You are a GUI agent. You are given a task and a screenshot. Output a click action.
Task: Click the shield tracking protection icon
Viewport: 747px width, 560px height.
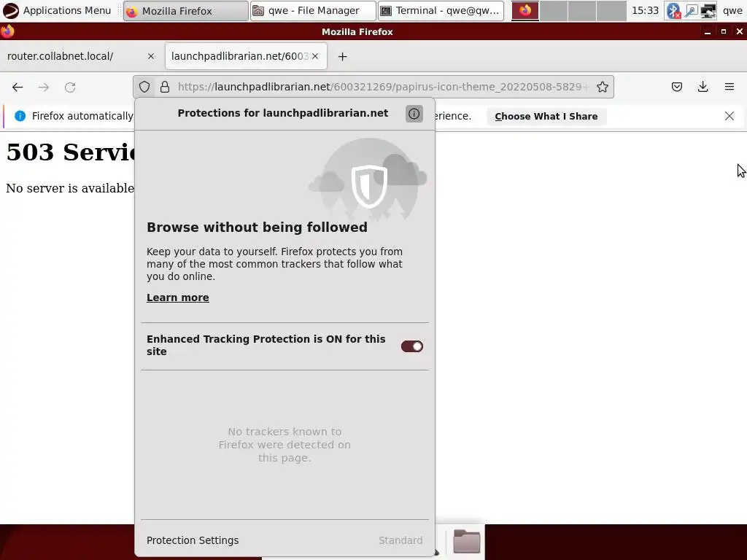click(x=144, y=87)
